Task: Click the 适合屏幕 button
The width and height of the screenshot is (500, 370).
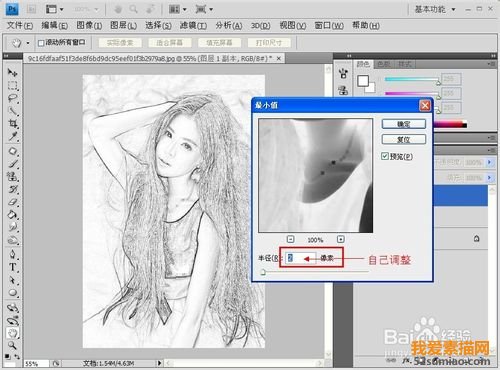Action: click(169, 43)
